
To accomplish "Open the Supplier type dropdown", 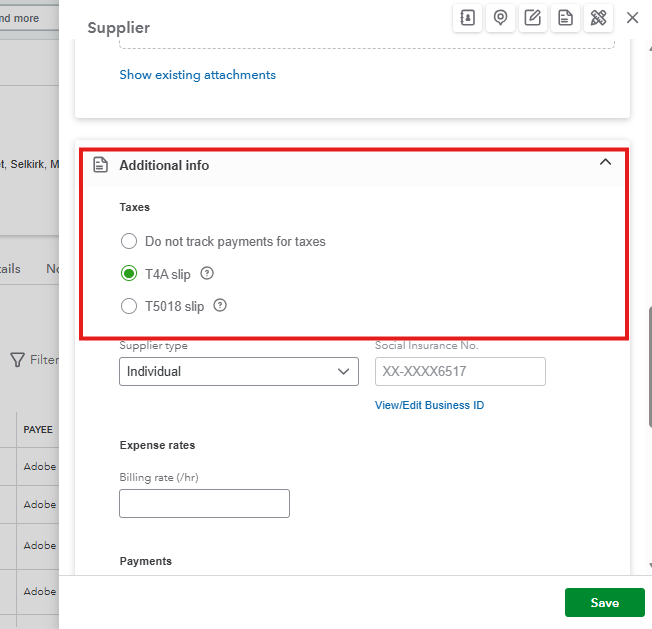I will [238, 371].
